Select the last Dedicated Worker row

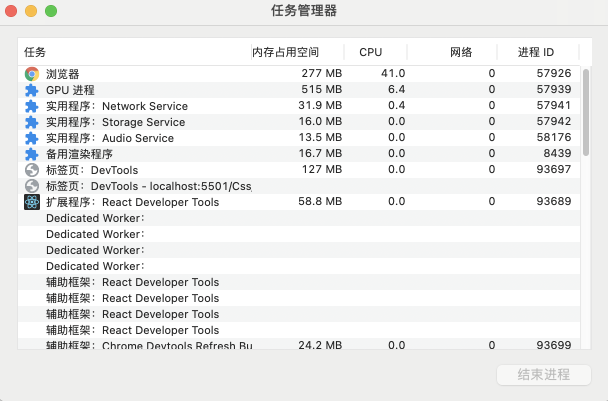[299, 266]
